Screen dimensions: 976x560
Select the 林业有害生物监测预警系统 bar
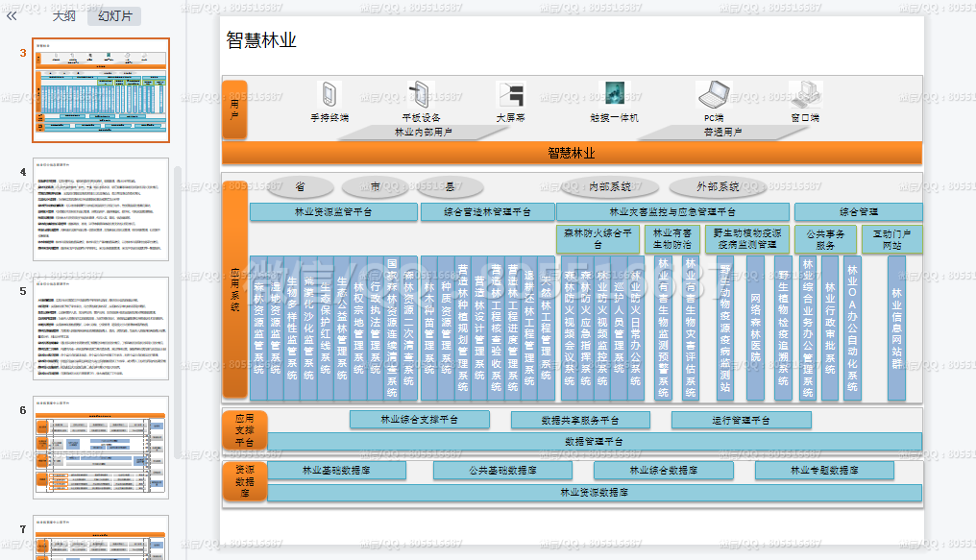pos(664,328)
